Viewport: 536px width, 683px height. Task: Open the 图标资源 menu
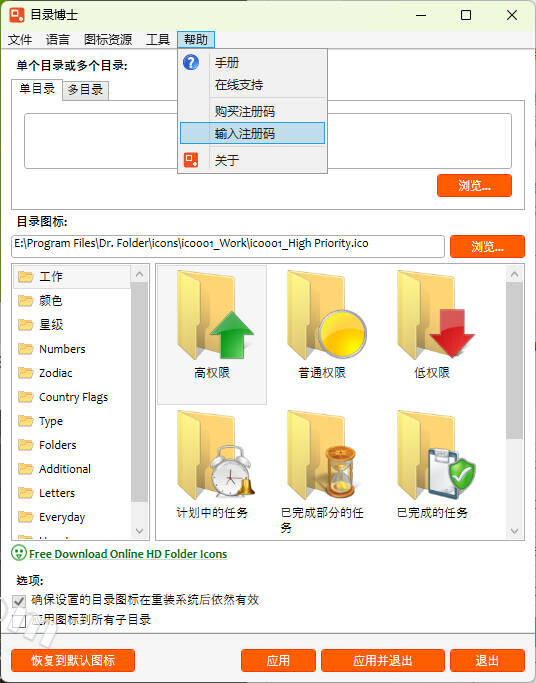(108, 40)
